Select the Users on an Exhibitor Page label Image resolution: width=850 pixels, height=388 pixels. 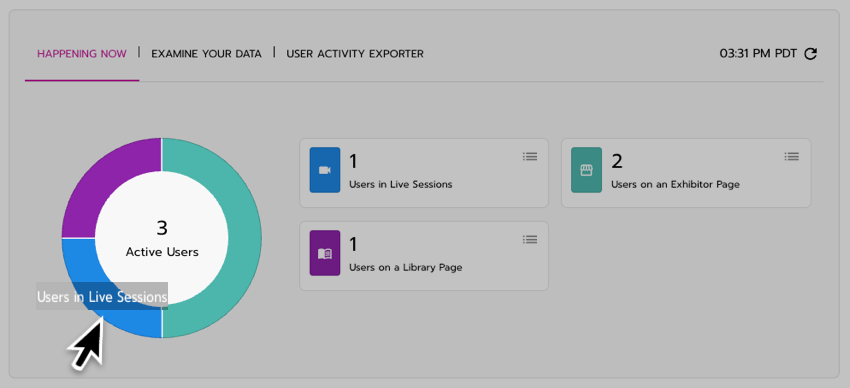[x=675, y=184]
